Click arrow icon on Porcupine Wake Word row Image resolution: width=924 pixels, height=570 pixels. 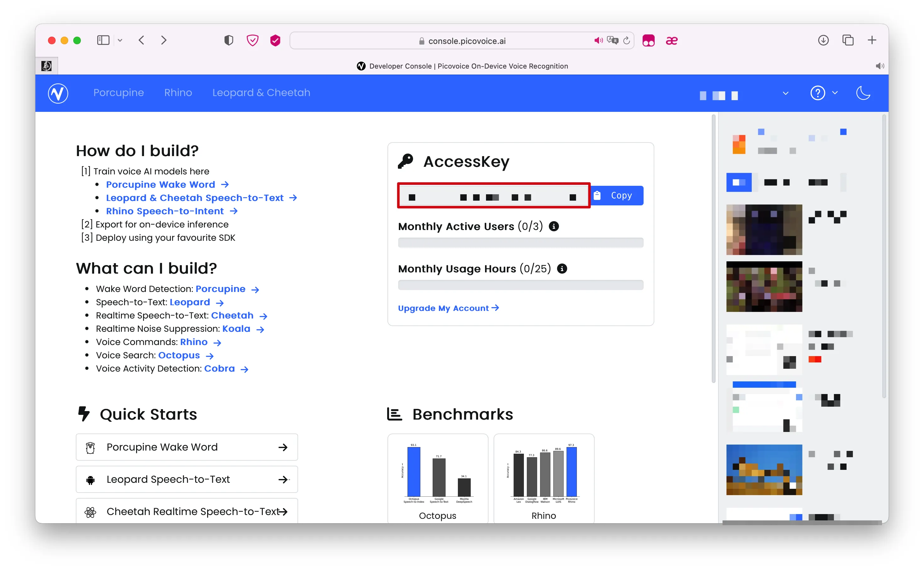(x=283, y=447)
